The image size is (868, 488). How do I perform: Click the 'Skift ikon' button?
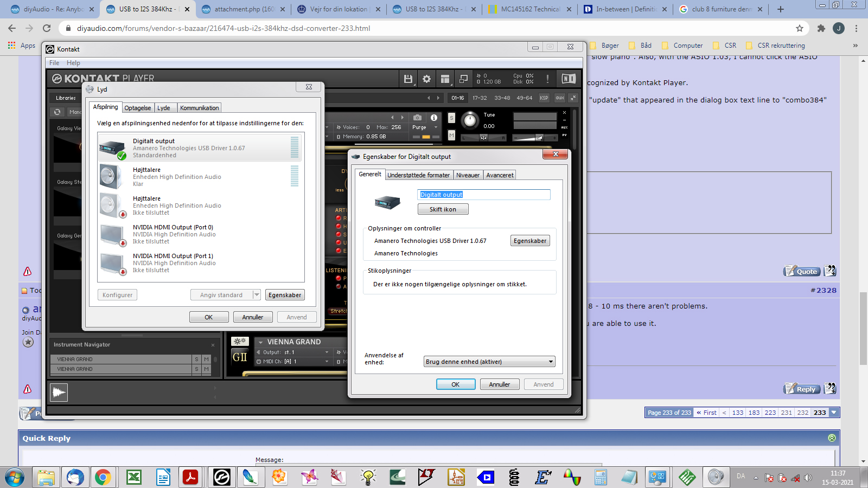click(x=443, y=209)
